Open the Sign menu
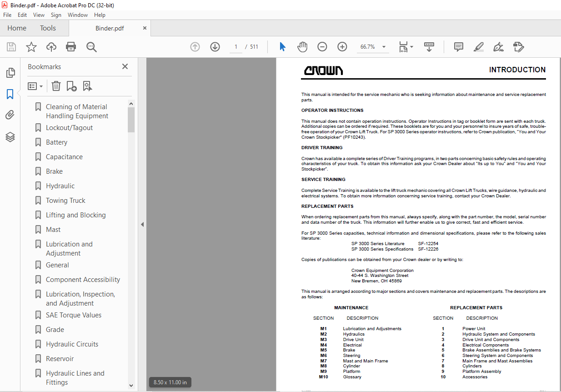The width and height of the screenshot is (561, 392). pyautogui.click(x=56, y=15)
